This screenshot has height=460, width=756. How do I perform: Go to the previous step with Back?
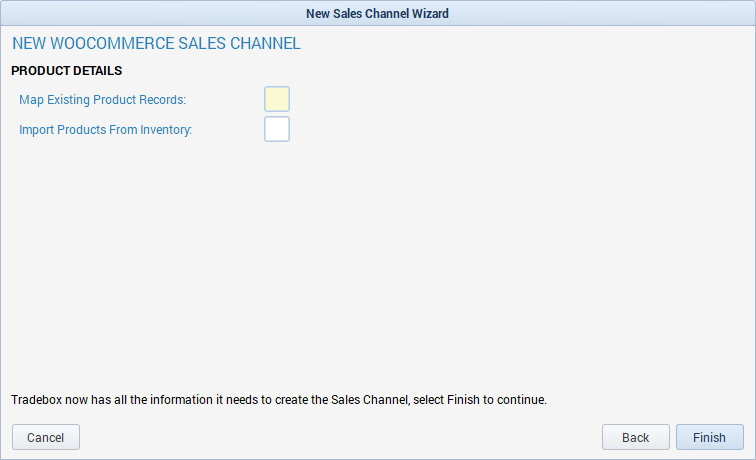(635, 437)
